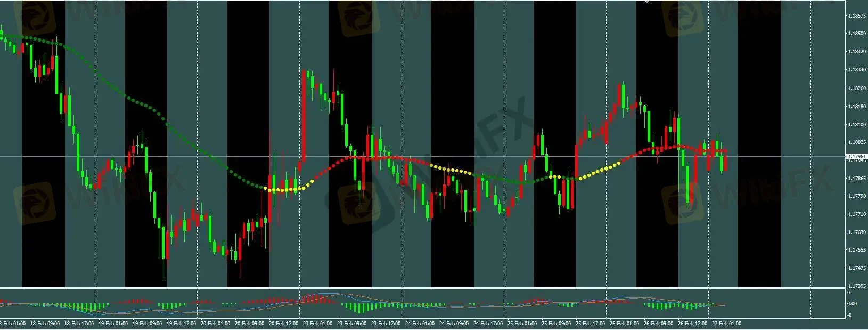This screenshot has height=330, width=868.
Task: Click the 19 Feb 17:00 time label
Action: click(181, 324)
